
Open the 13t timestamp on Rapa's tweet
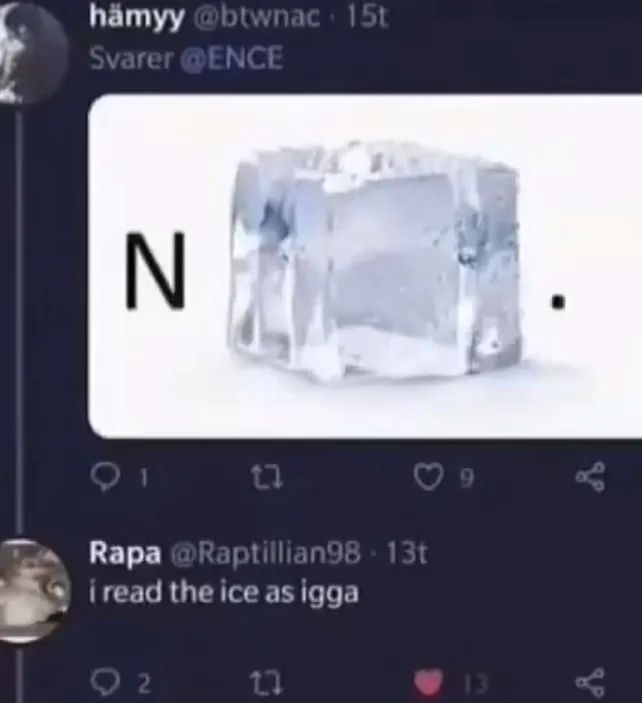coord(407,554)
